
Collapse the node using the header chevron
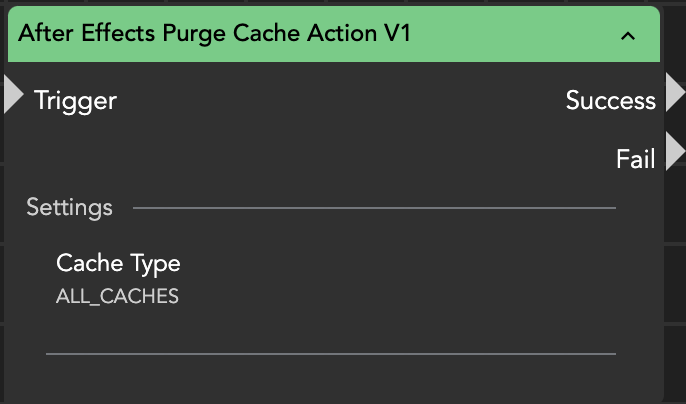[x=628, y=35]
